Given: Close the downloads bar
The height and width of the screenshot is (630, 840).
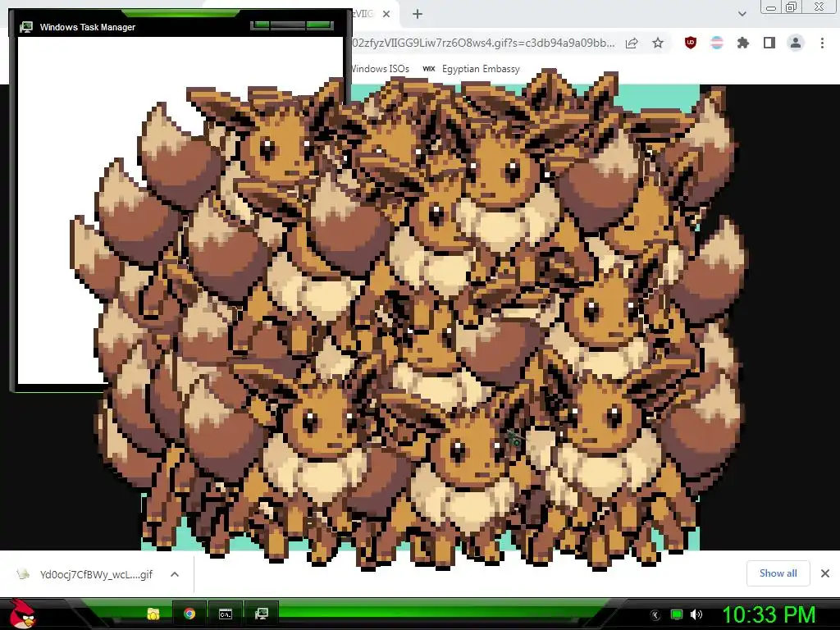Looking at the screenshot, I should click(x=825, y=573).
